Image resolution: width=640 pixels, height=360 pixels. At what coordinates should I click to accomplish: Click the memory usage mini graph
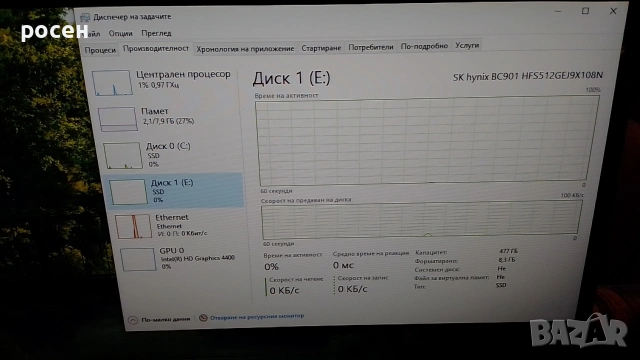coord(118,119)
